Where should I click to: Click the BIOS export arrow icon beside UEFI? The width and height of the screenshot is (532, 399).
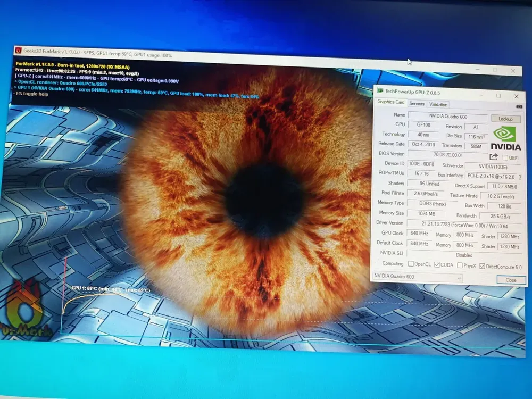point(493,157)
